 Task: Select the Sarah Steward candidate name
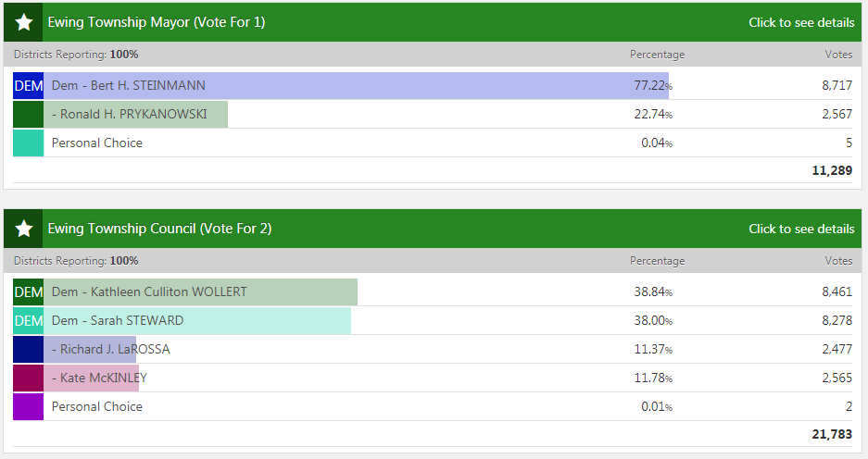coord(118,321)
